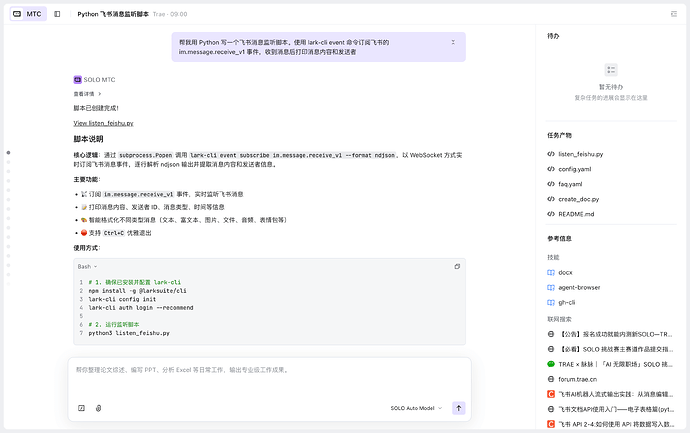Screen dimensions: 690x433
Task: Open the View listen_feishu.py link
Action: 103,123
